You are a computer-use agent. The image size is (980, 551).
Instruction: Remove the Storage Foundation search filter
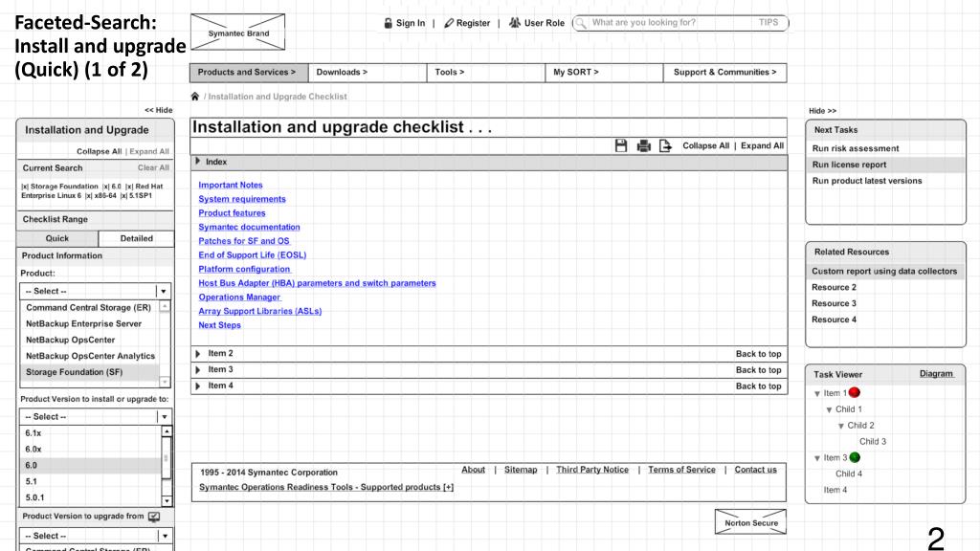[24, 187]
